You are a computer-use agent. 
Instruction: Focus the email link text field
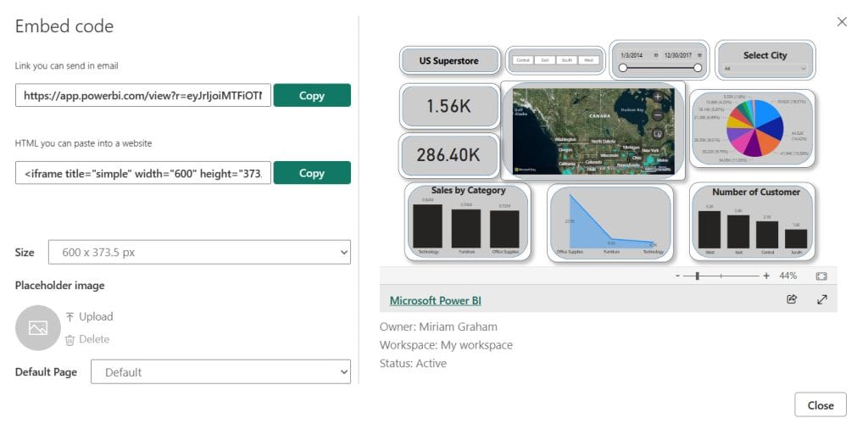[142, 95]
